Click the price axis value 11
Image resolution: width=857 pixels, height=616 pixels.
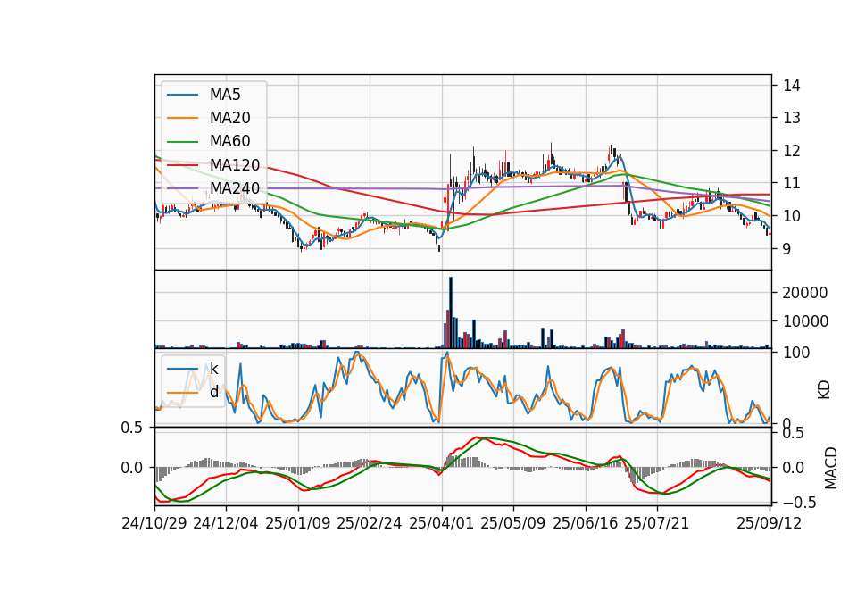pos(792,183)
